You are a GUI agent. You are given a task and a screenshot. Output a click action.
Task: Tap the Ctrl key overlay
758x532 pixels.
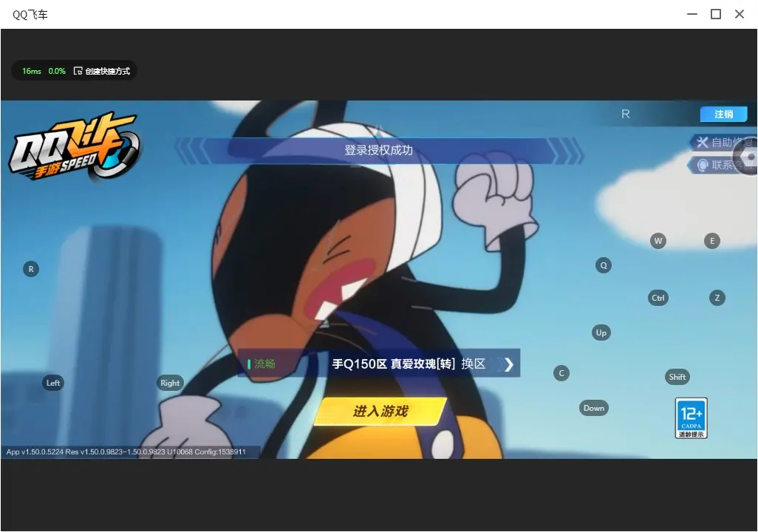(658, 298)
